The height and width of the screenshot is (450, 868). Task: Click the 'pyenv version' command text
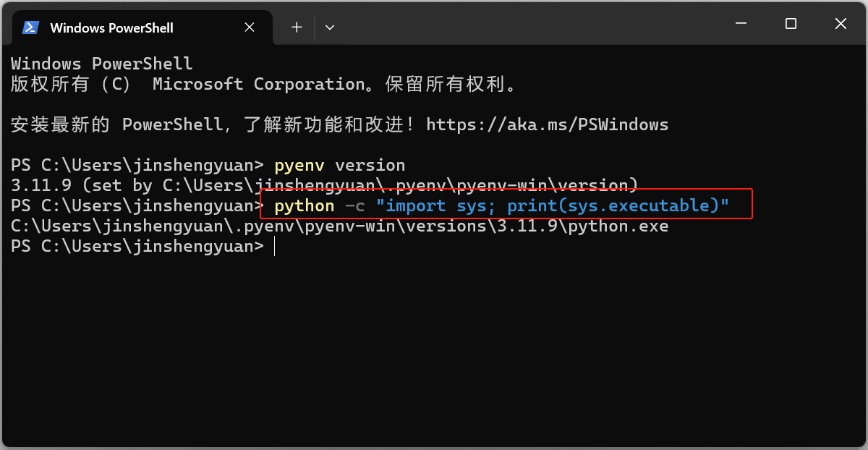coord(340,166)
